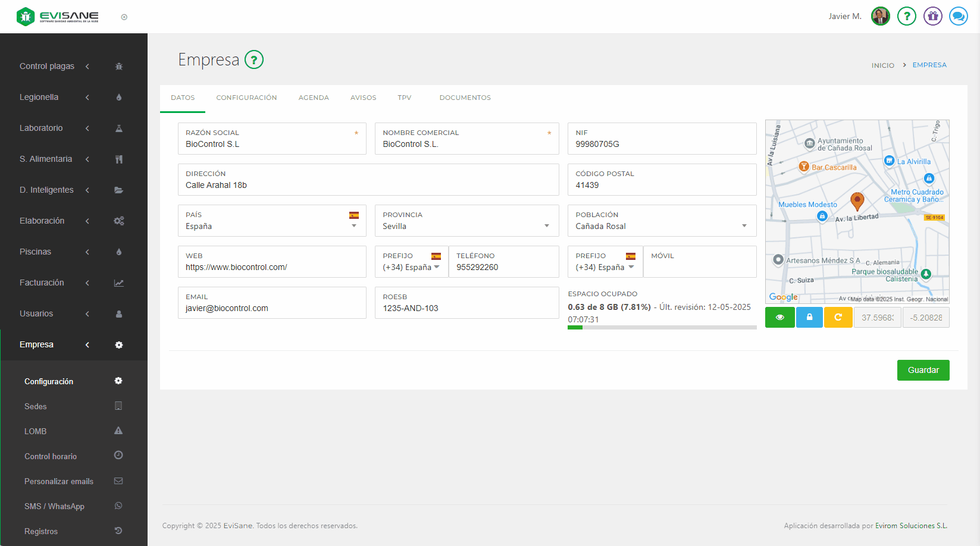Click the person icon for Usuarios
Image resolution: width=980 pixels, height=546 pixels.
[x=119, y=313]
